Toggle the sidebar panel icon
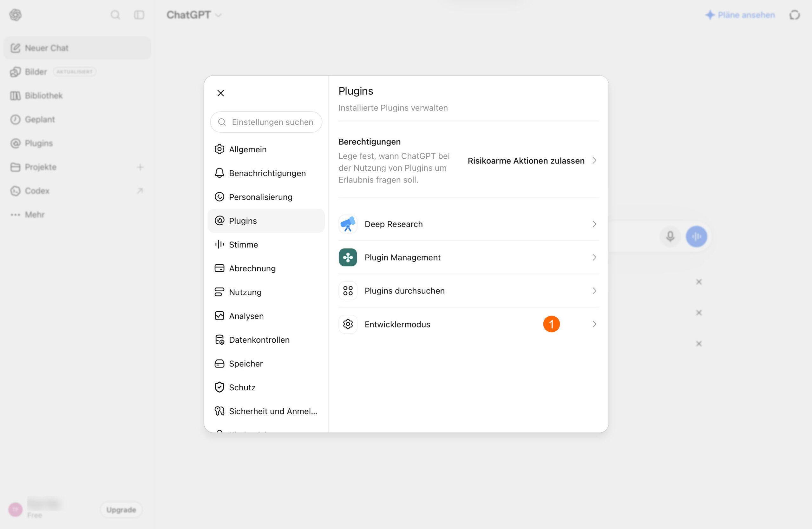 (139, 15)
